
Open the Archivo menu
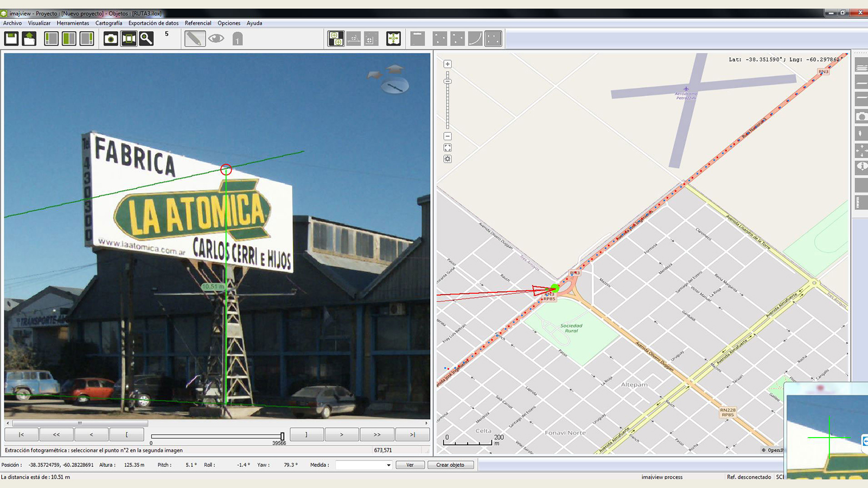(12, 23)
